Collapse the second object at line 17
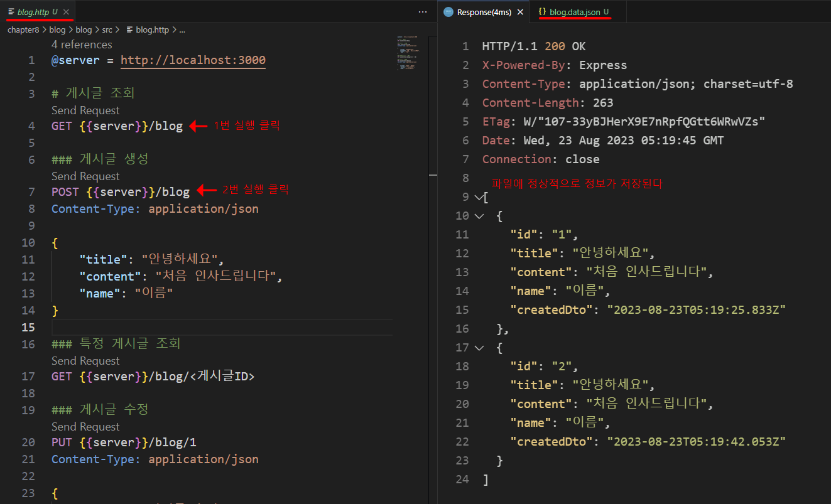The image size is (831, 504). (479, 348)
